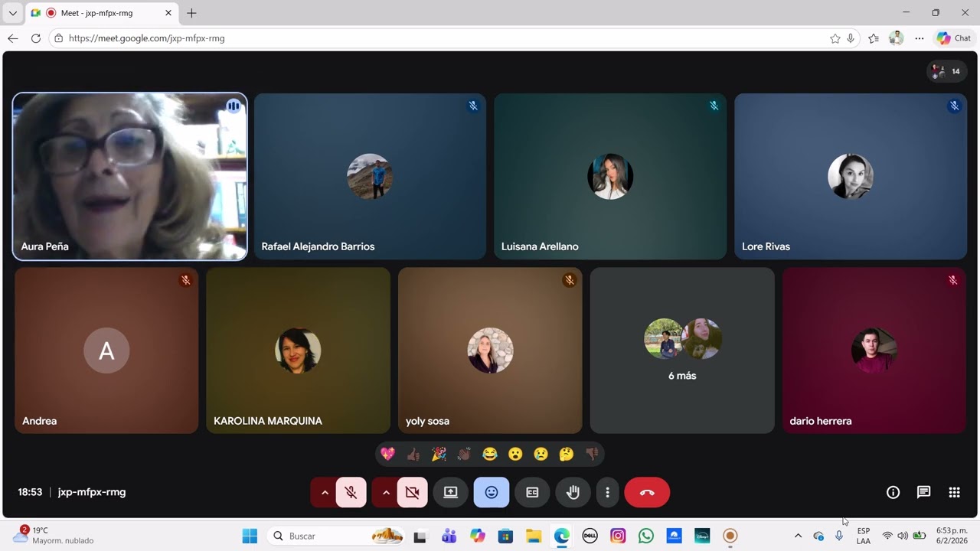Send the thumbs up reaction
This screenshot has width=980, height=551.
[413, 455]
